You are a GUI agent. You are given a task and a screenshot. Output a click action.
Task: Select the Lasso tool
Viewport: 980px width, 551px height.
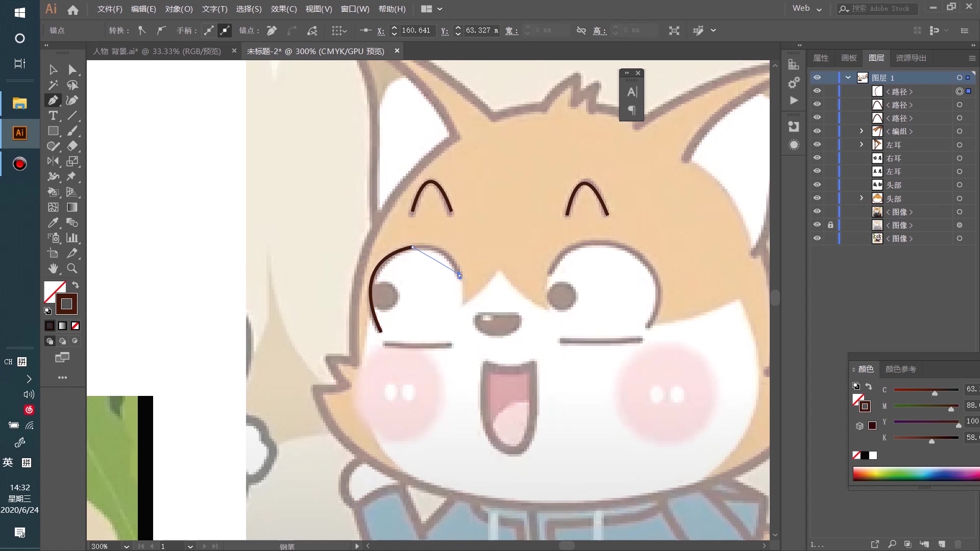coord(72,85)
